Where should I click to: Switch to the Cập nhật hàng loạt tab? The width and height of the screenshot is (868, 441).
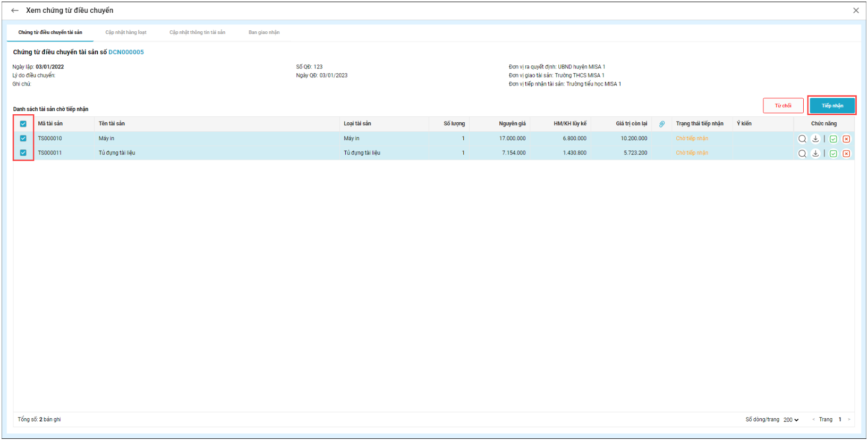[126, 32]
